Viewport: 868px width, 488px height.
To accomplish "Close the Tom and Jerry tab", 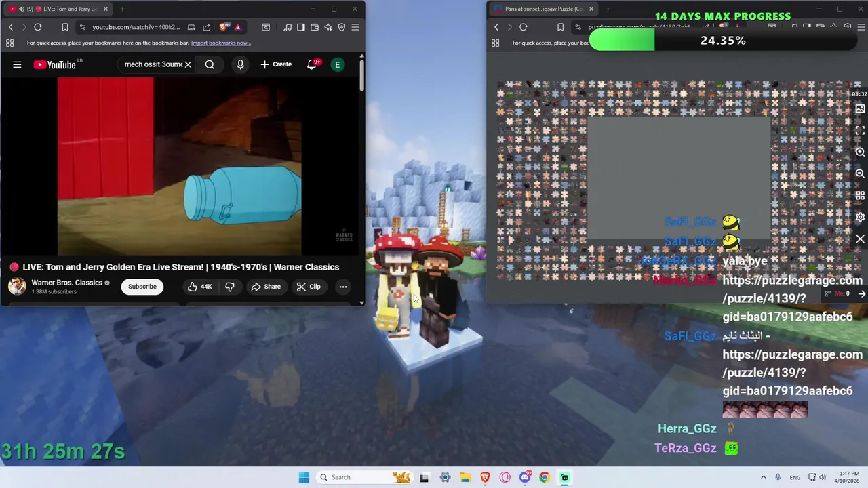I will click(105, 9).
